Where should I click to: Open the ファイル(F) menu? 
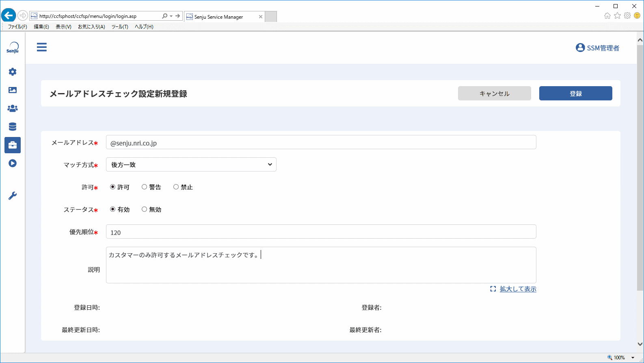[x=17, y=27]
